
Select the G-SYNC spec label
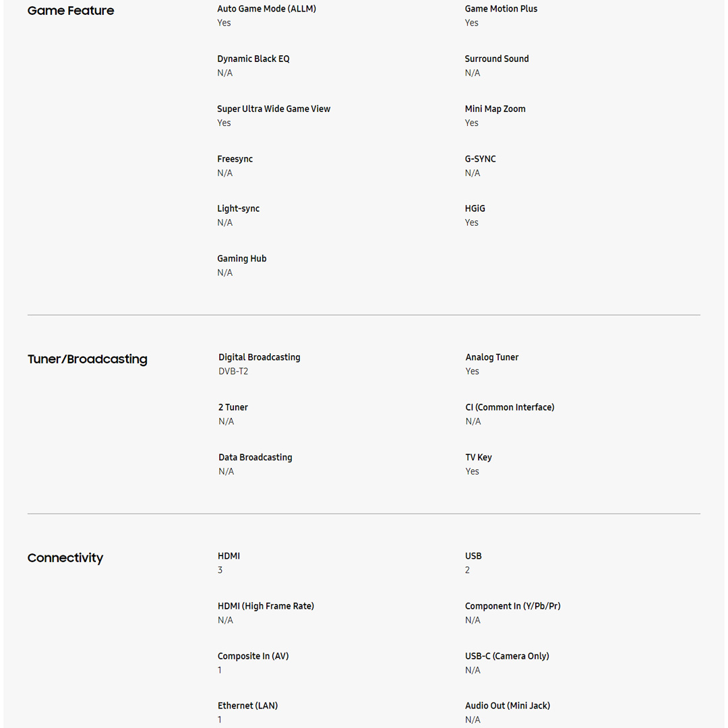tap(480, 159)
